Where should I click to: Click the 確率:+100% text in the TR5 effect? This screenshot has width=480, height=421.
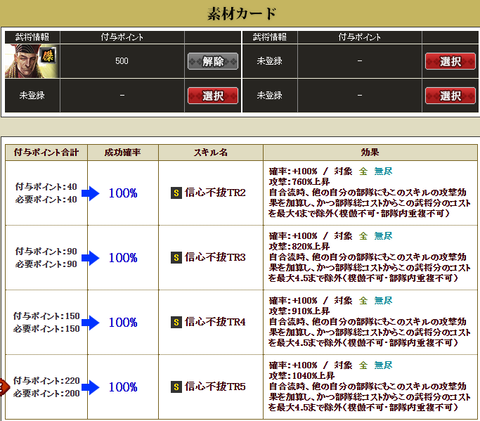[293, 365]
